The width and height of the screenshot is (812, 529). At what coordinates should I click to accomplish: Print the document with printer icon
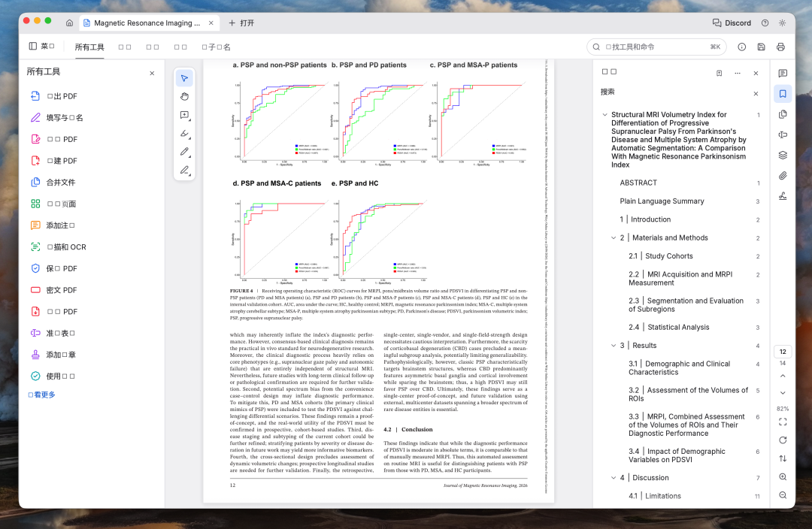coord(780,47)
